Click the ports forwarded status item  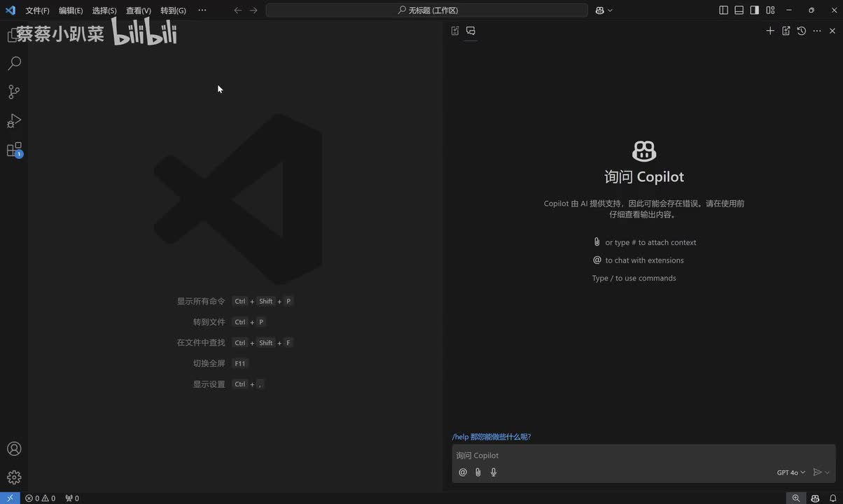72,498
